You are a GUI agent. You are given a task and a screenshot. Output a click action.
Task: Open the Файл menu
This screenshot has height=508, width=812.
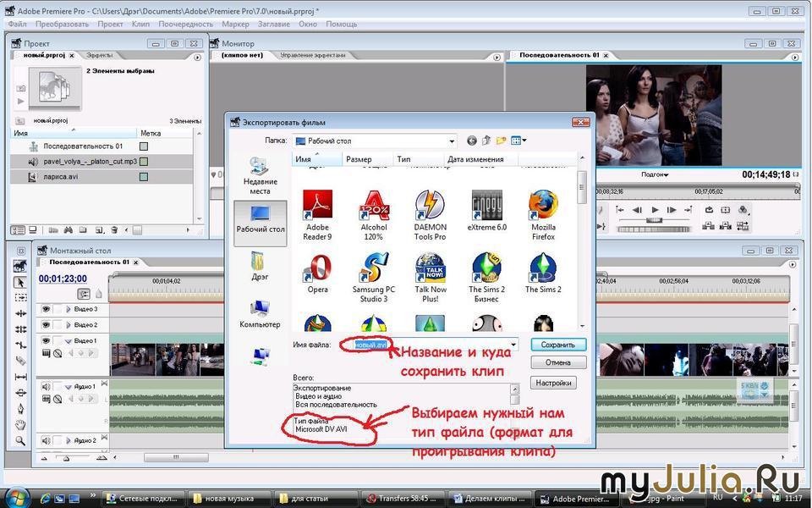point(17,24)
